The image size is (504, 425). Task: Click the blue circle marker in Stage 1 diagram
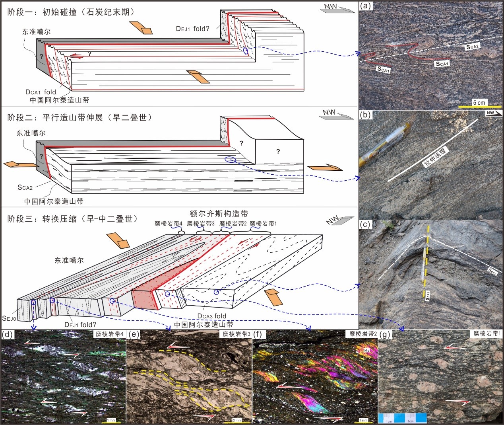tap(246, 51)
